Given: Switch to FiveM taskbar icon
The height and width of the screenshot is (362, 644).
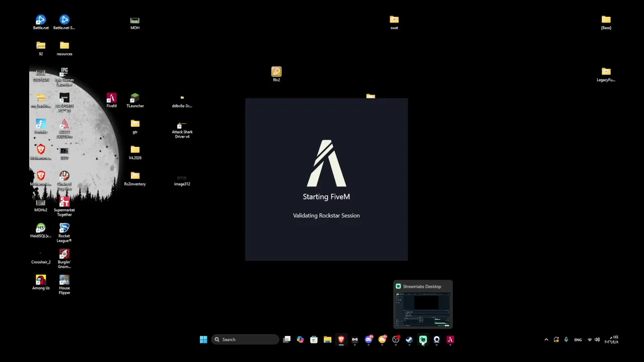Looking at the screenshot, I should pyautogui.click(x=450, y=339).
